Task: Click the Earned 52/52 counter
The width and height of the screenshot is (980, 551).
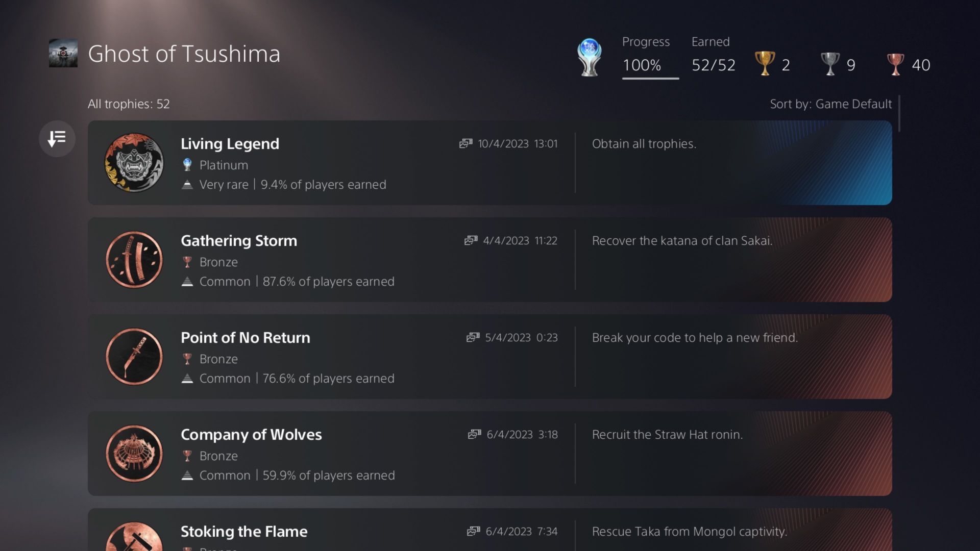Action: point(714,56)
